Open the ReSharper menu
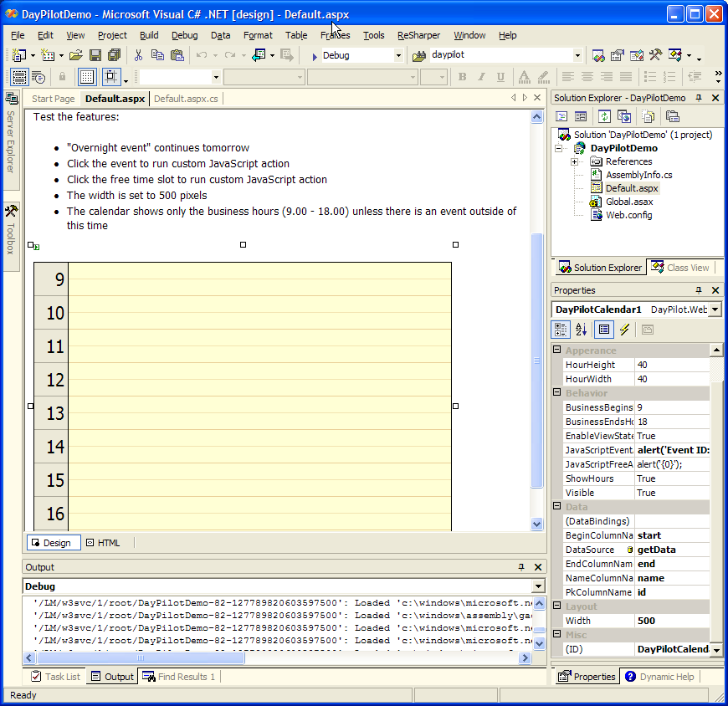 [x=418, y=35]
